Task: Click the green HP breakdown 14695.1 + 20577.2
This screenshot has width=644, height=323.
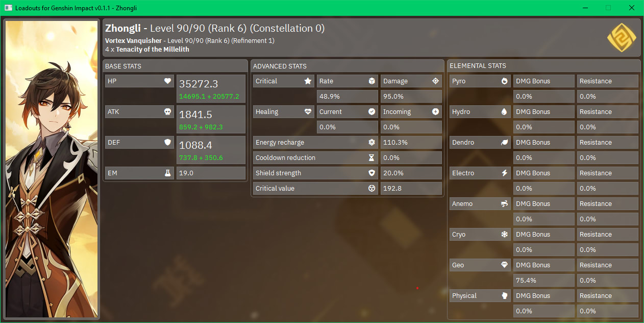Action: [209, 97]
